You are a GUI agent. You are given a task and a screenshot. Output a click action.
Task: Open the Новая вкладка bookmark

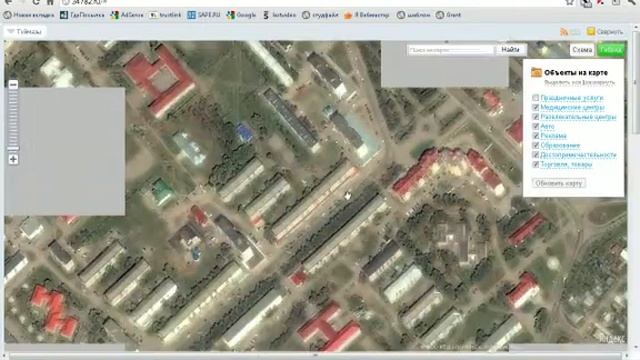[29, 15]
